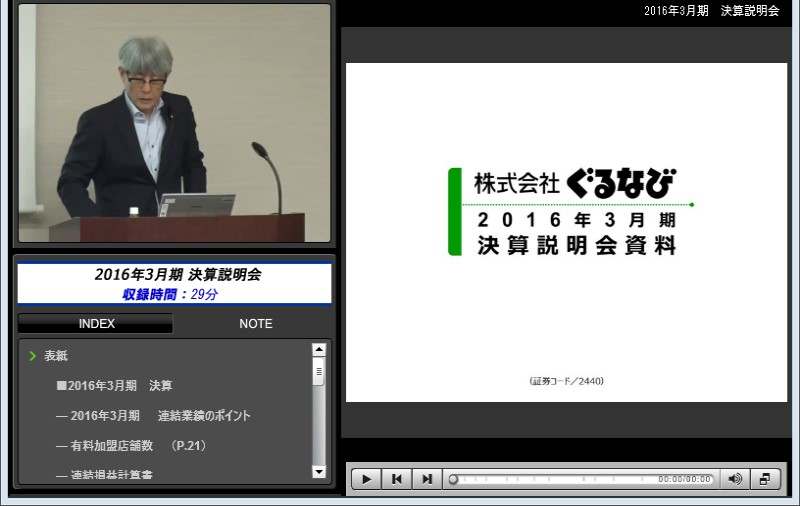This screenshot has height=506, width=800.
Task: Start playback with the play button
Action: tap(366, 479)
